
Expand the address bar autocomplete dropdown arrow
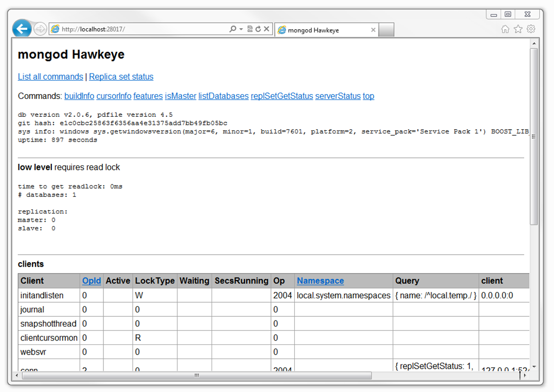(x=241, y=29)
